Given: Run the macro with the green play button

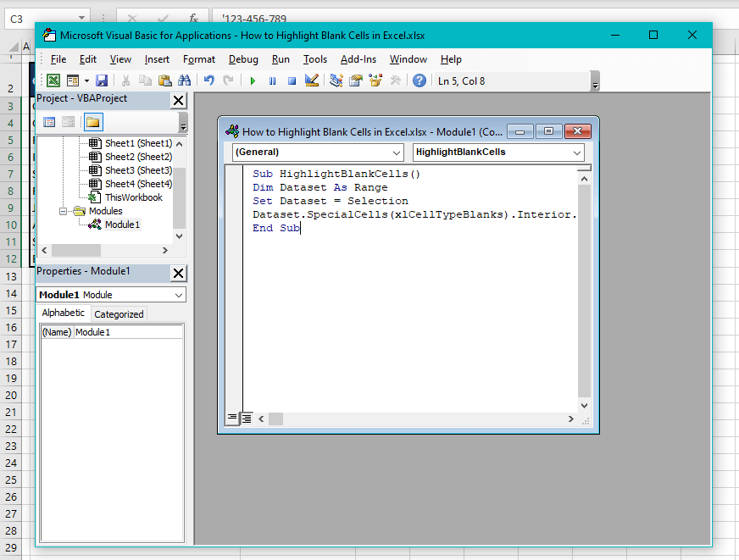Looking at the screenshot, I should tap(252, 81).
